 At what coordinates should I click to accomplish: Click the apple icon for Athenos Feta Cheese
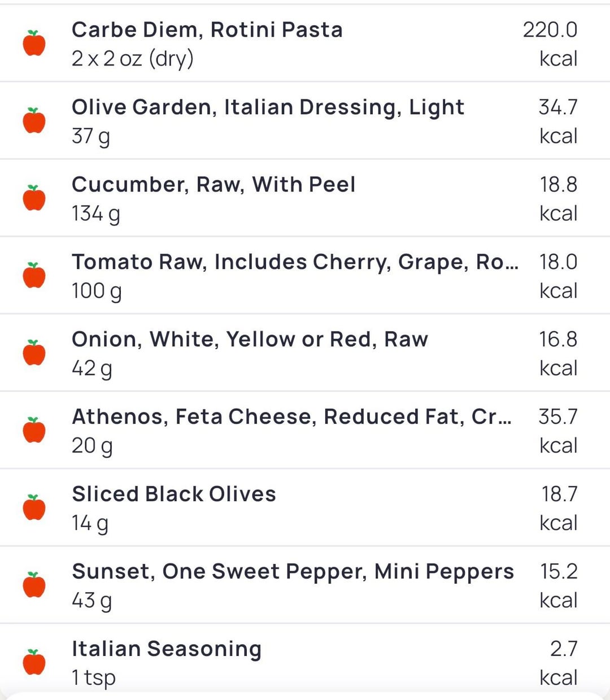[34, 431]
